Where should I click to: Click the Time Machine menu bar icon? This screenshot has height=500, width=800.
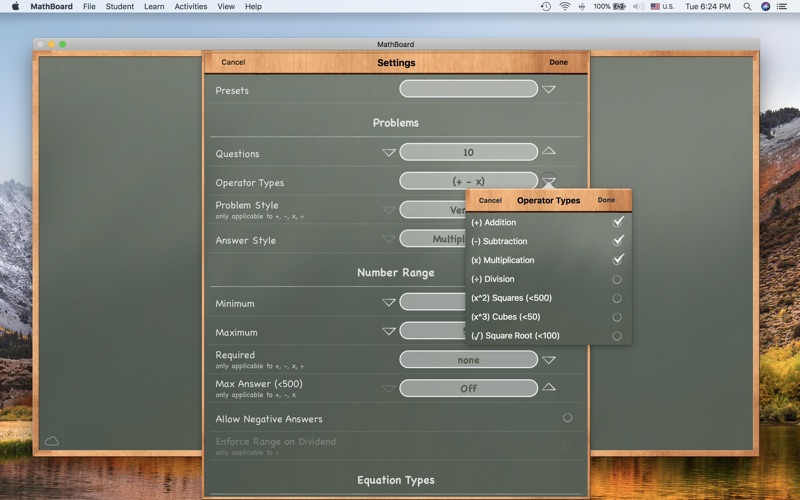pos(545,7)
